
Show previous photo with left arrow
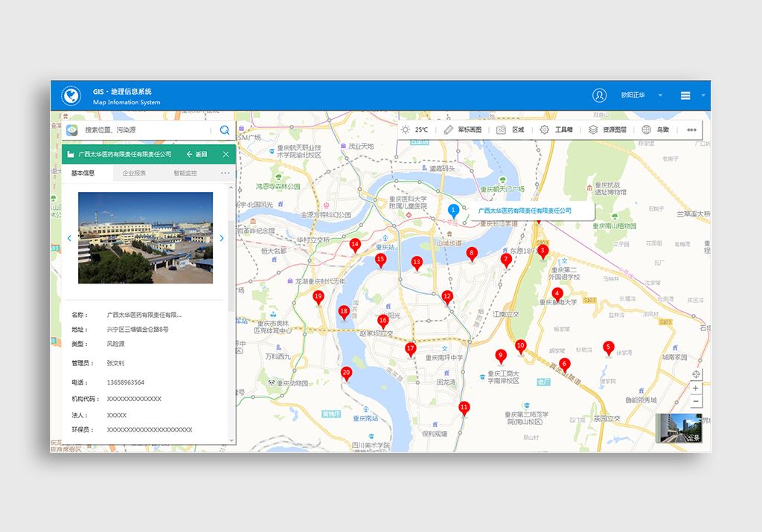(x=69, y=238)
